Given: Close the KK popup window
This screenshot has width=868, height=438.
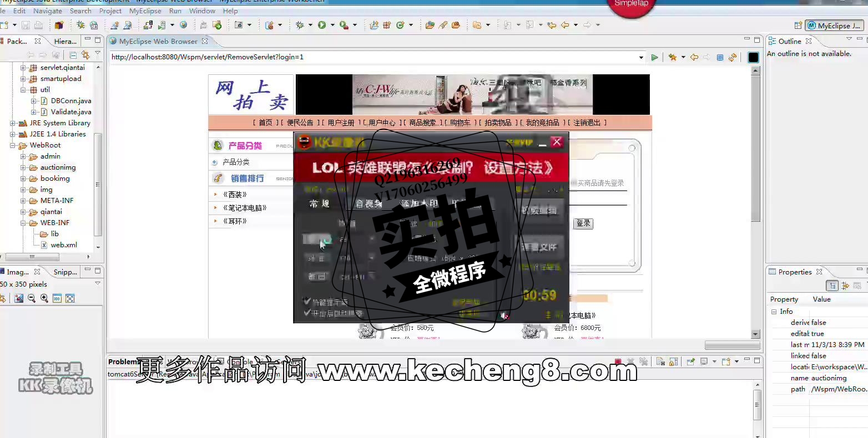Looking at the screenshot, I should pyautogui.click(x=557, y=142).
